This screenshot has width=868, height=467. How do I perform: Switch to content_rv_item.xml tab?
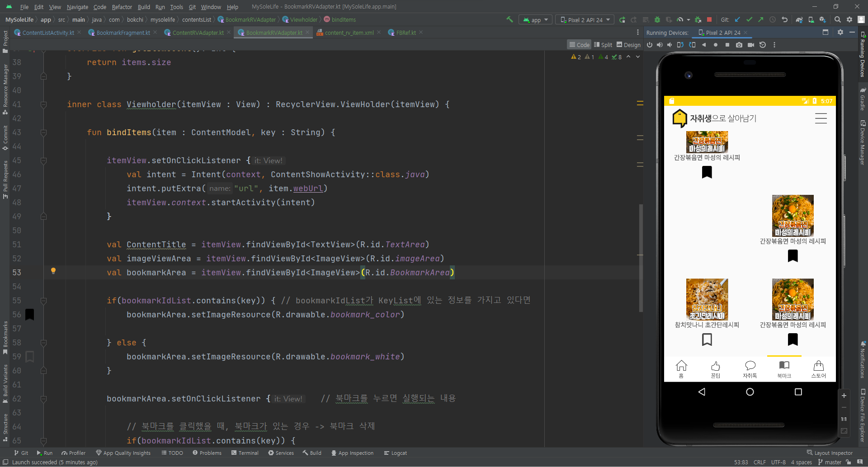349,33
